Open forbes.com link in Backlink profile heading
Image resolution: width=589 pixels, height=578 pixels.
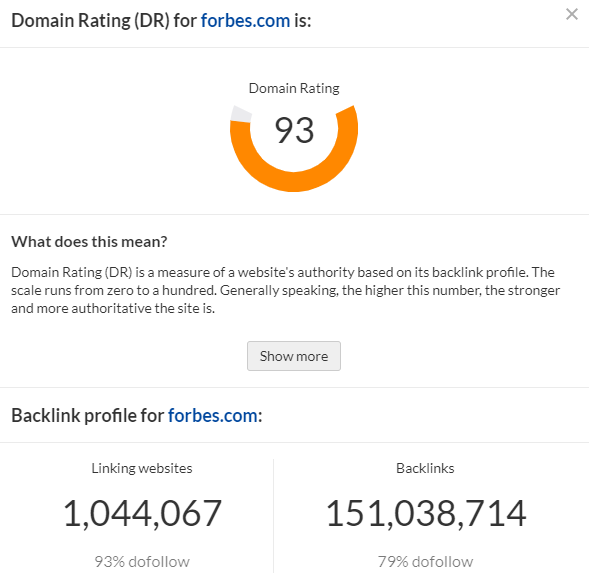tap(213, 415)
